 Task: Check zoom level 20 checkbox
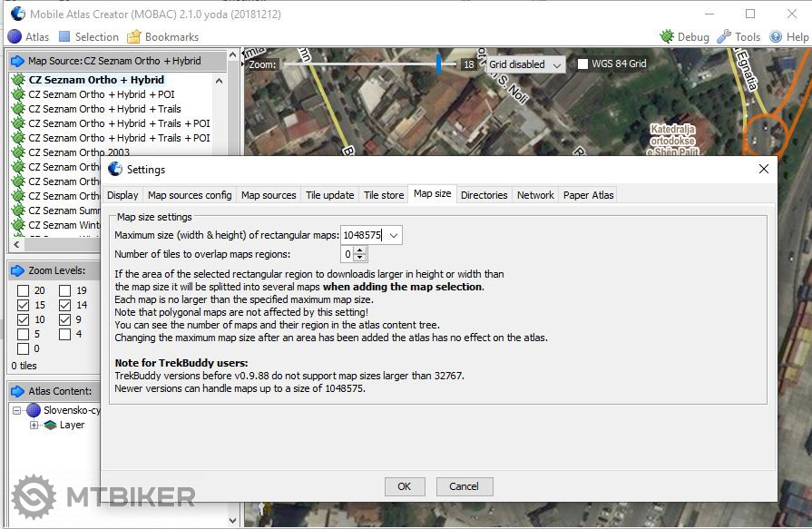point(24,291)
